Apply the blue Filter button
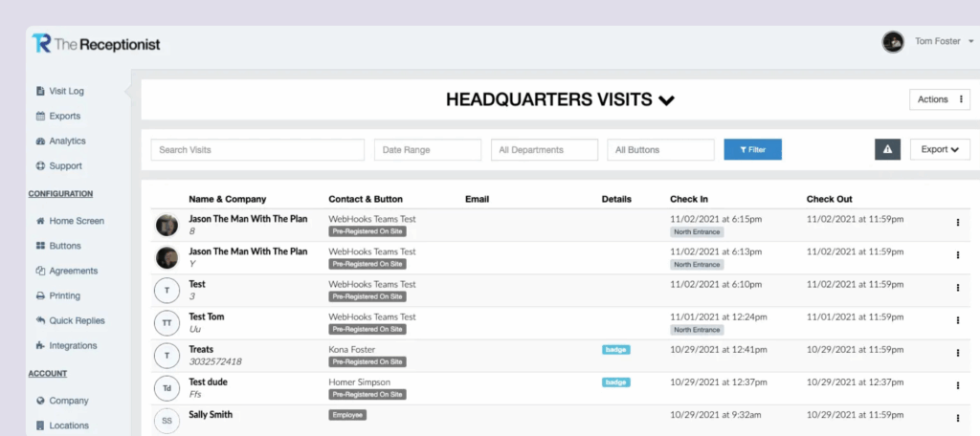 (752, 150)
